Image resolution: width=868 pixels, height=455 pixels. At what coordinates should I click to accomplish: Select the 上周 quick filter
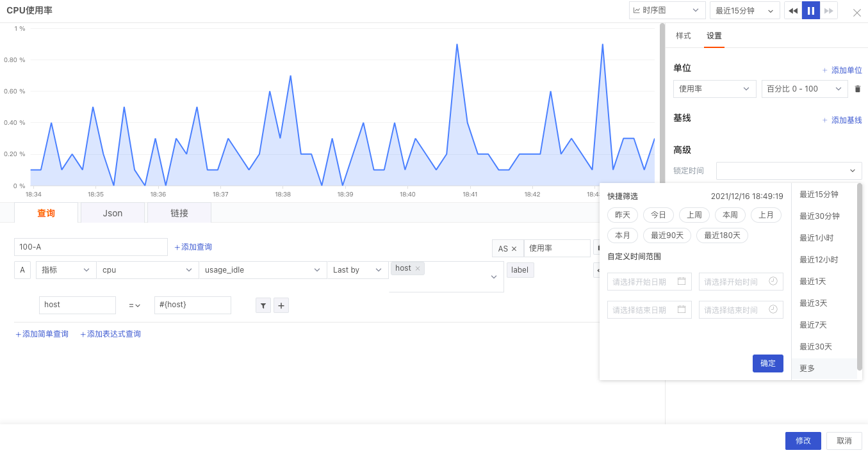pos(694,215)
